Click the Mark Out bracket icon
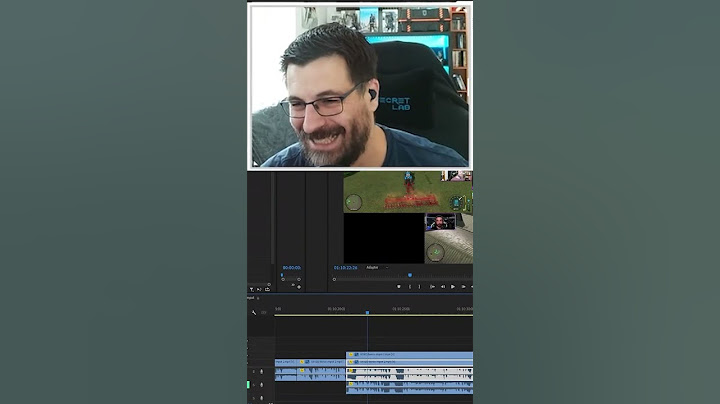 [x=419, y=286]
